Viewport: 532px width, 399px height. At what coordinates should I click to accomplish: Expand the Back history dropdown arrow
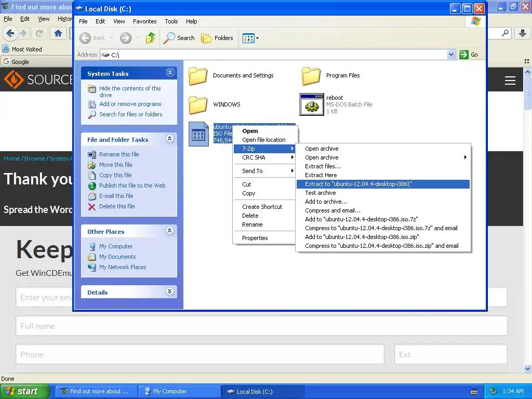tap(111, 38)
